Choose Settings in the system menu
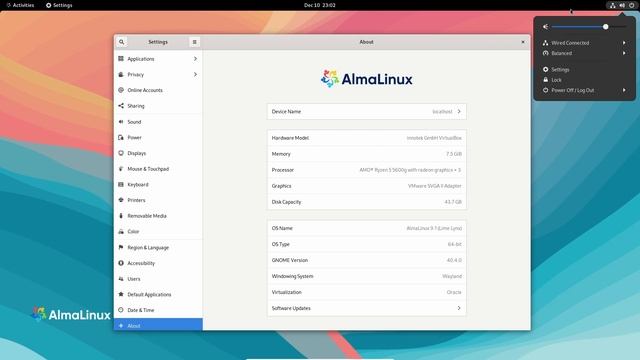Screen dimensions: 640x360 tap(584, 69)
